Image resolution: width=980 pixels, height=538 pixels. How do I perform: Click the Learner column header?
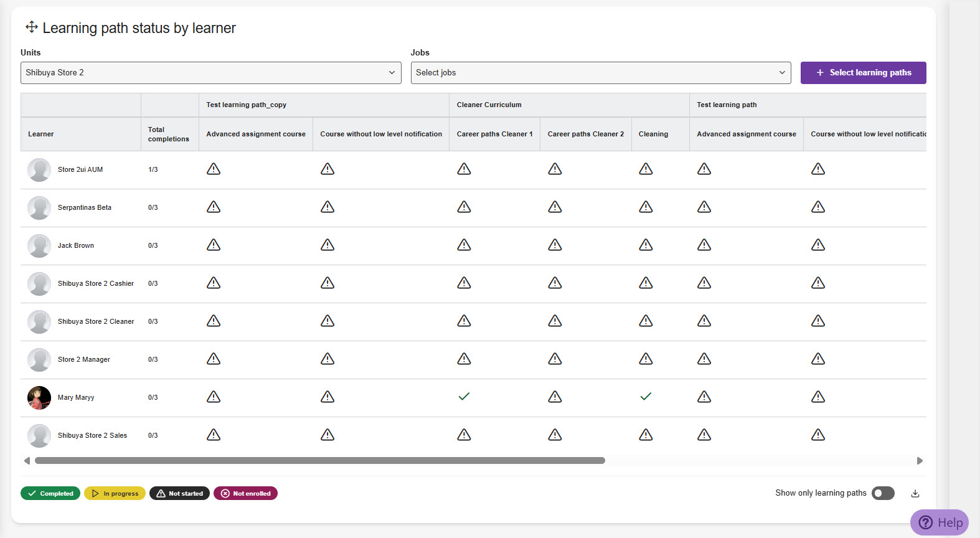[41, 134]
